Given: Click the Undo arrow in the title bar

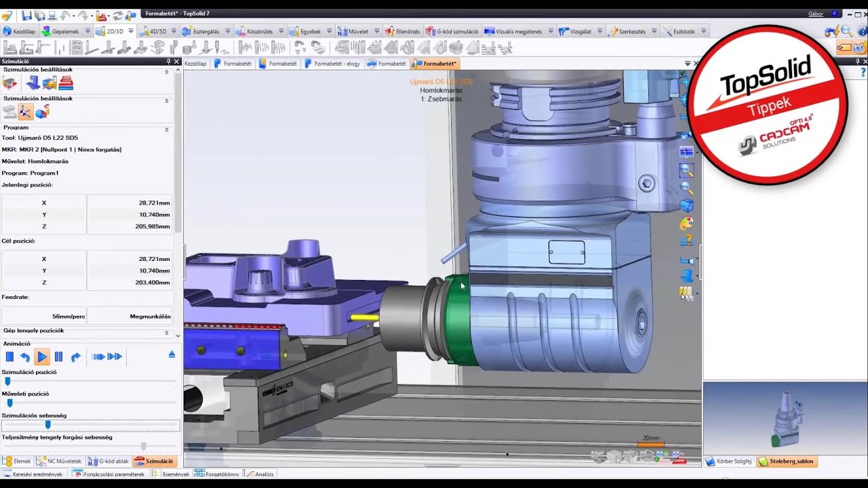Looking at the screenshot, I should (66, 15).
